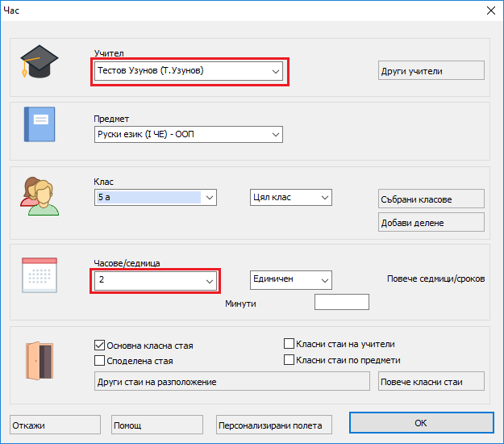Expand the Предмет combo box
Image resolution: width=504 pixels, height=444 pixels.
click(275, 134)
